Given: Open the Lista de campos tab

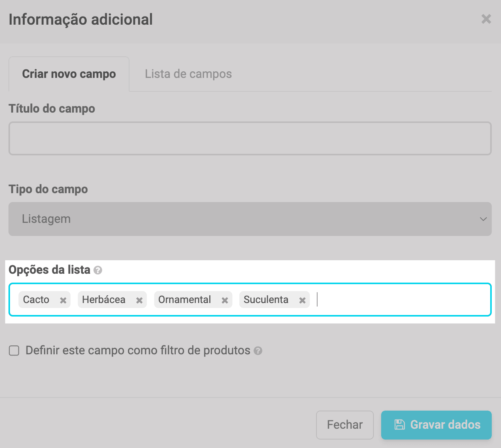Looking at the screenshot, I should tap(188, 74).
